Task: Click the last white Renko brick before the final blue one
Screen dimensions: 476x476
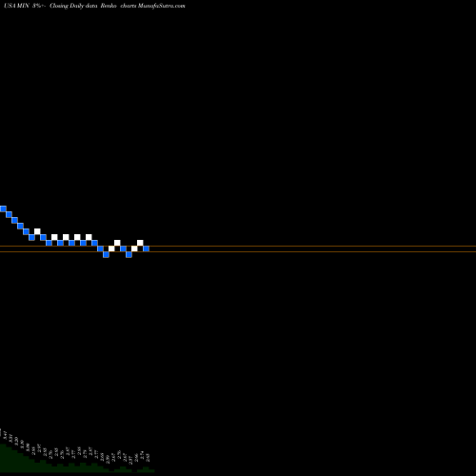Action: click(140, 243)
